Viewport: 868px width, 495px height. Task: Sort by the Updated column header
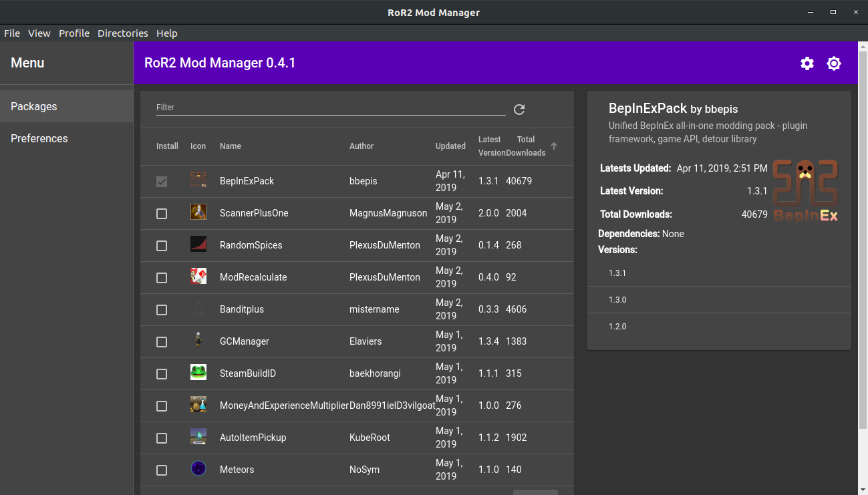[450, 146]
